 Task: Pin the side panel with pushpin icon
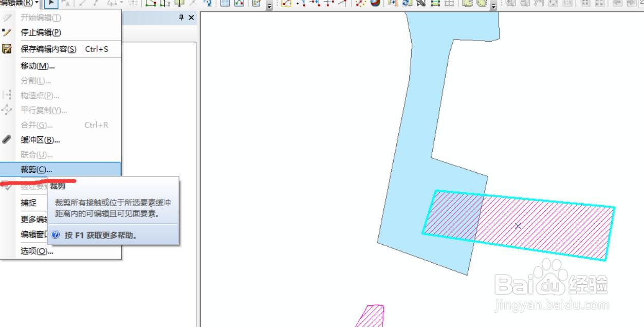[x=181, y=17]
